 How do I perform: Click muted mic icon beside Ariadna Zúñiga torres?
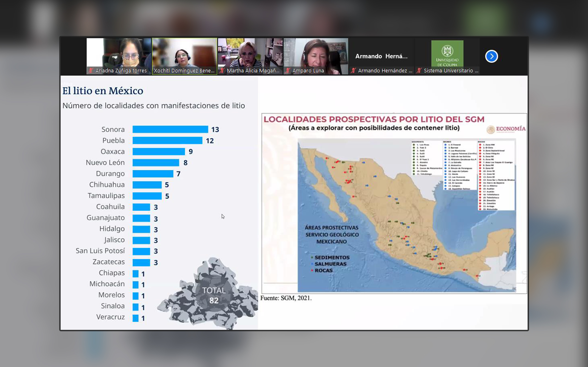(x=91, y=71)
